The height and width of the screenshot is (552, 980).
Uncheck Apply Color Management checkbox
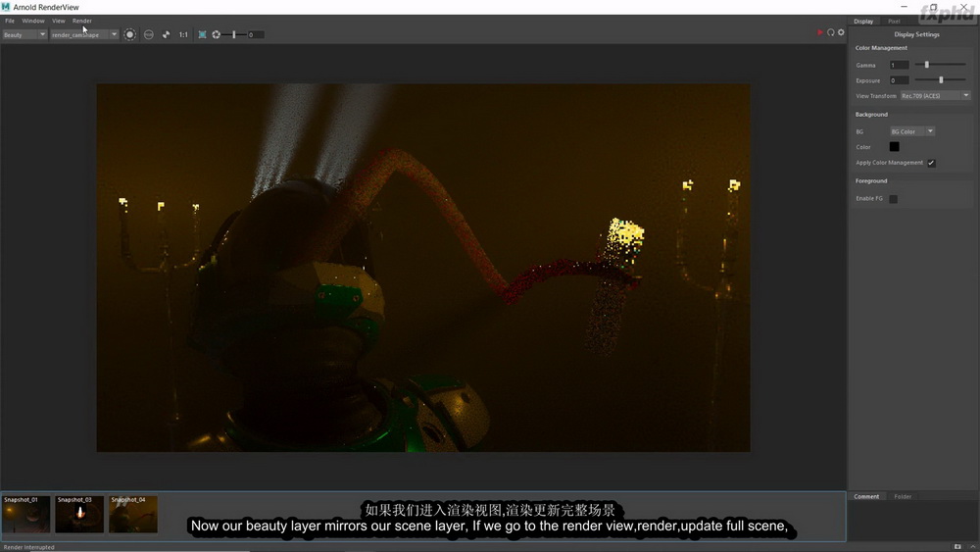click(931, 163)
